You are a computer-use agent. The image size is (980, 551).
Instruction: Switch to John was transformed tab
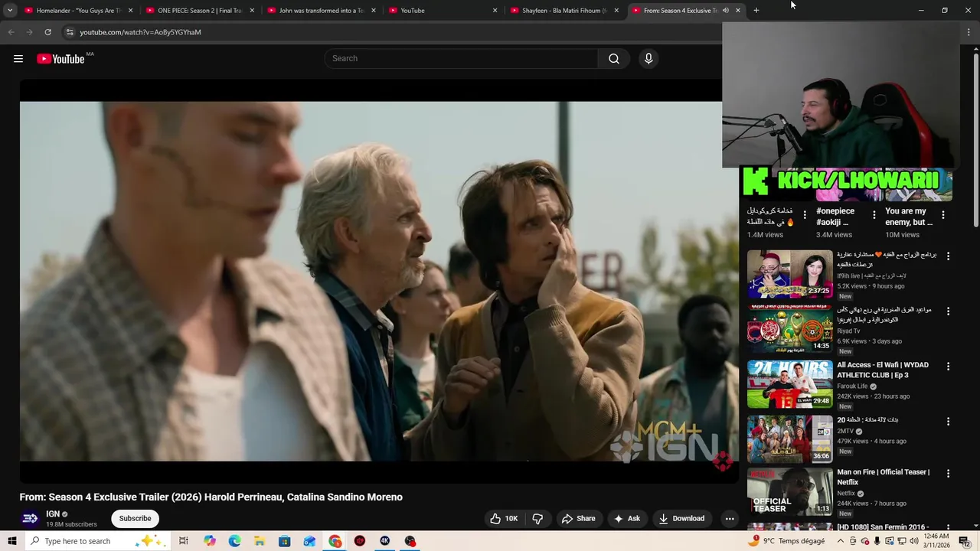pos(321,11)
